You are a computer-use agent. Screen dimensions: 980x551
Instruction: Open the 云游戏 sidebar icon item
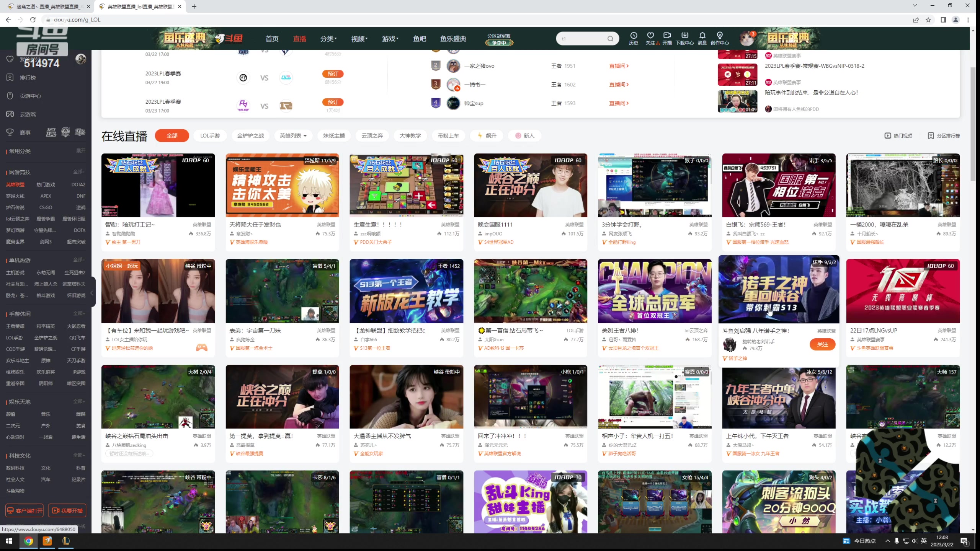[10, 114]
